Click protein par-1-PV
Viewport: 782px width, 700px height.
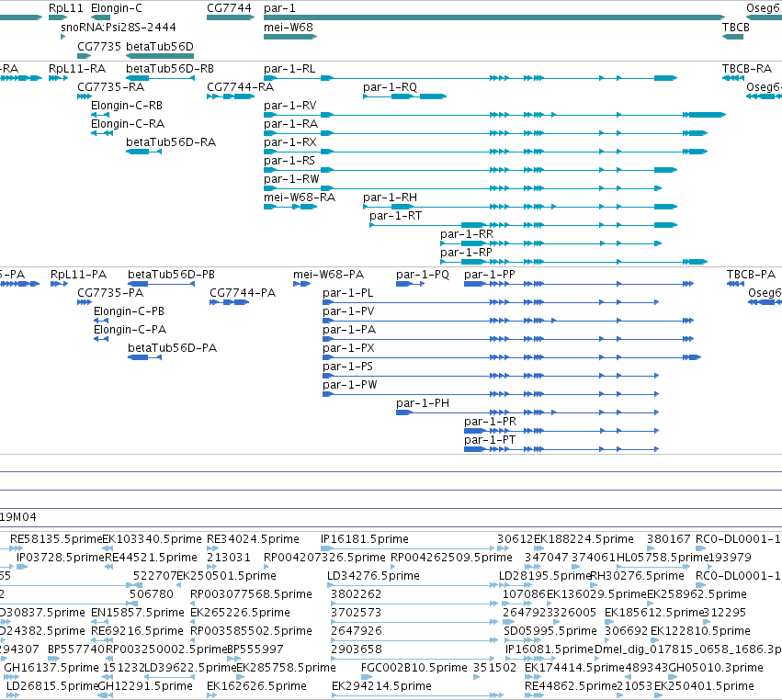tap(507, 322)
